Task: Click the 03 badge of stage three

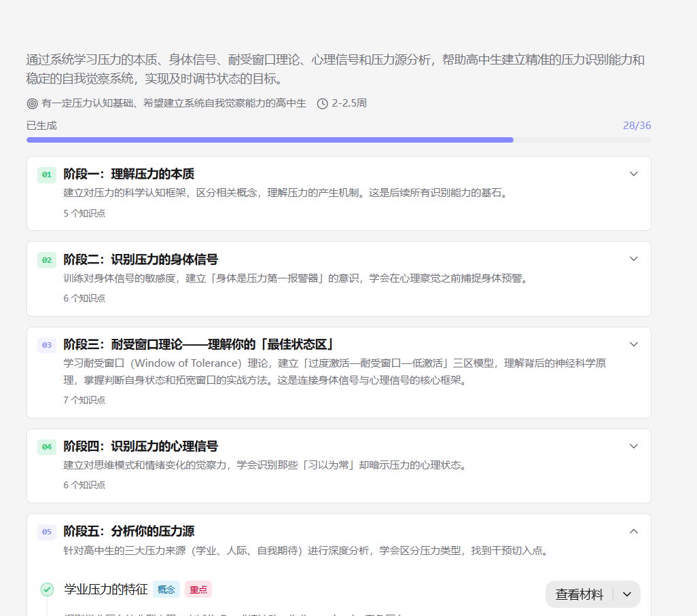Action: coord(47,345)
